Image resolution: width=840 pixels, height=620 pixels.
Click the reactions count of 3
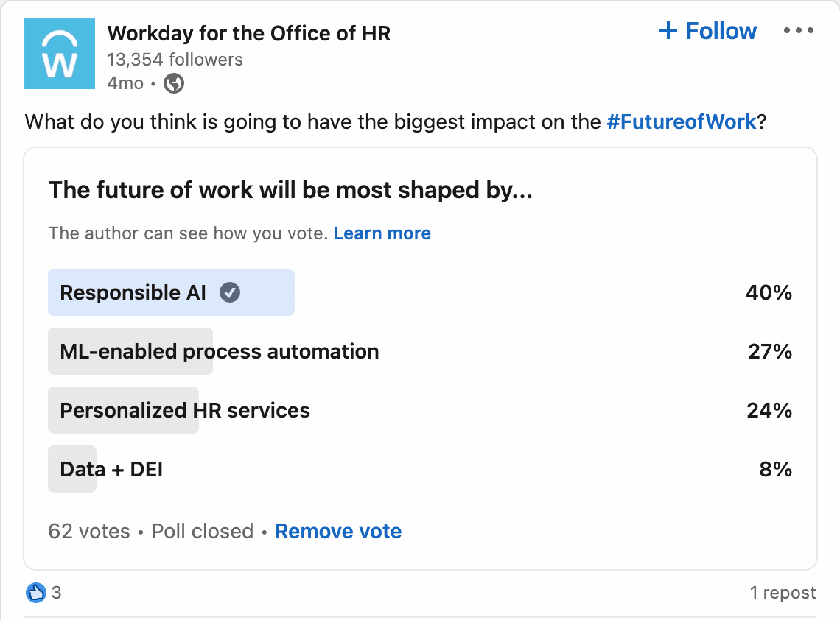point(57,593)
